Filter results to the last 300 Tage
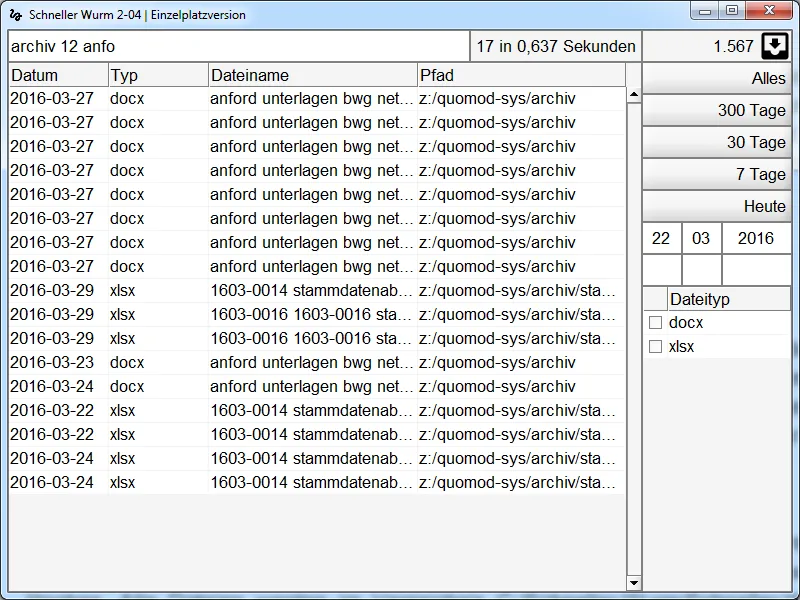 pyautogui.click(x=716, y=110)
